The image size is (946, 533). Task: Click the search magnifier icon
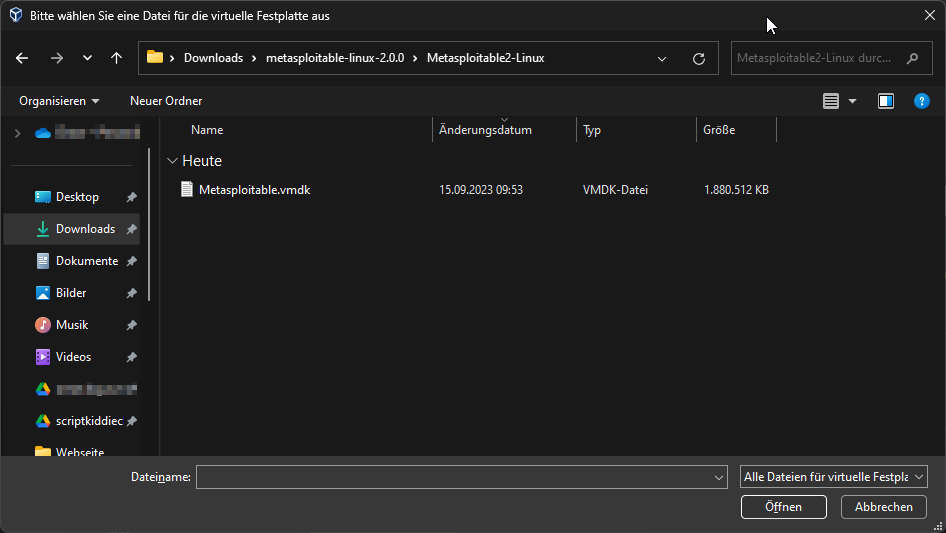(911, 58)
